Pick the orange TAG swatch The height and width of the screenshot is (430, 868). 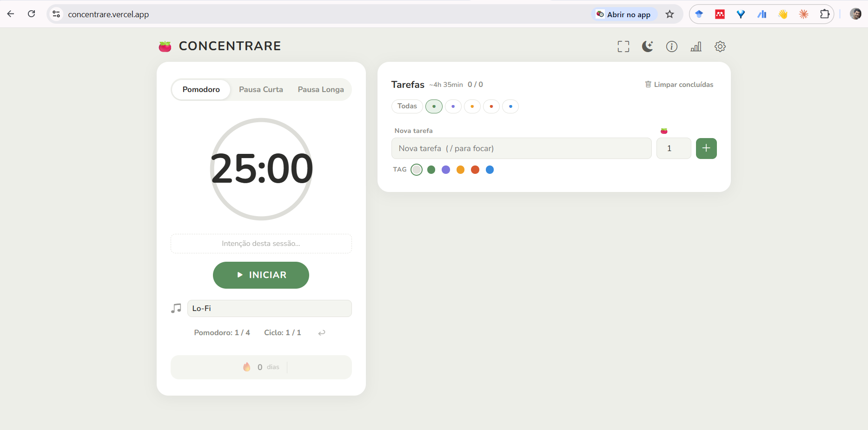(461, 170)
